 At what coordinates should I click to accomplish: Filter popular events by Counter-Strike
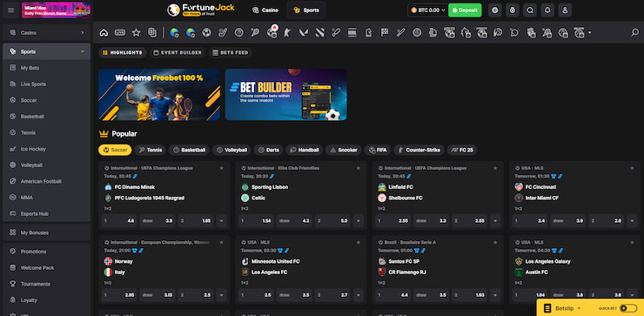tap(419, 150)
